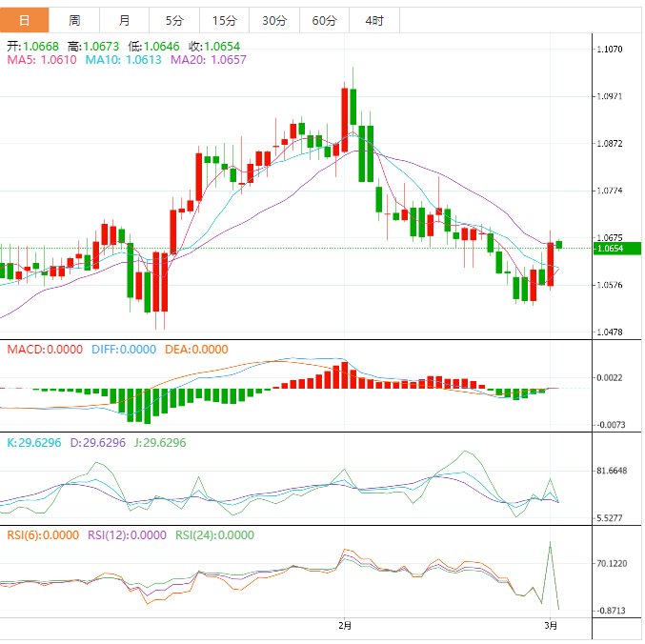Image resolution: width=645 pixels, height=644 pixels.
Task: Click the 开 opening price value at top
Action: [x=33, y=46]
